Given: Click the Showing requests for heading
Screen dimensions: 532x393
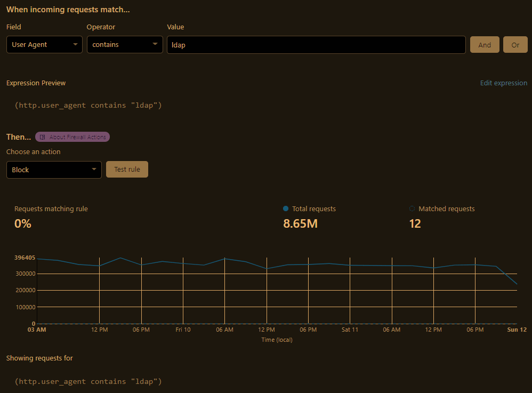Looking at the screenshot, I should (x=39, y=358).
